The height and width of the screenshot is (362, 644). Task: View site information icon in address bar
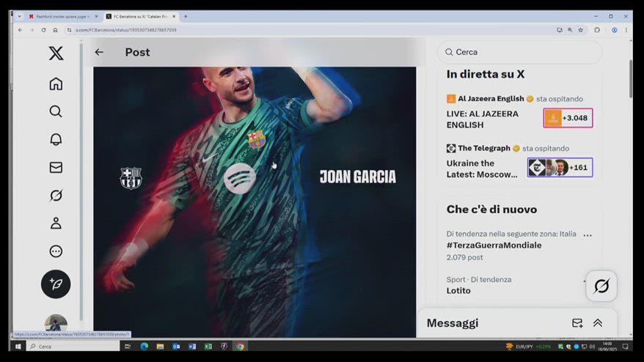(69, 30)
